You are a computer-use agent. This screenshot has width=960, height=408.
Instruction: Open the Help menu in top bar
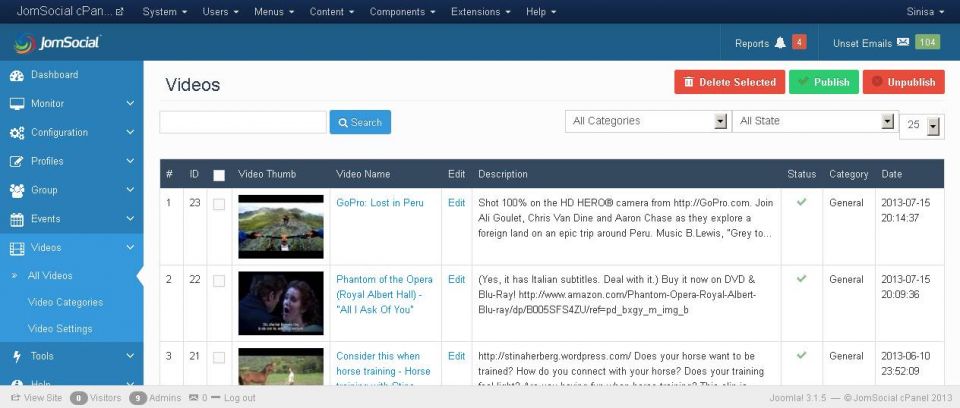(541, 12)
